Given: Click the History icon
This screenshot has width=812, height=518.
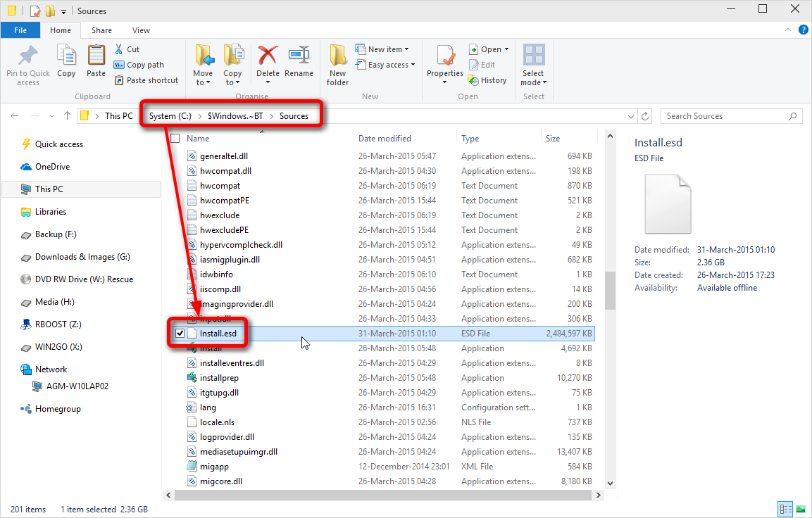Looking at the screenshot, I should pos(473,80).
